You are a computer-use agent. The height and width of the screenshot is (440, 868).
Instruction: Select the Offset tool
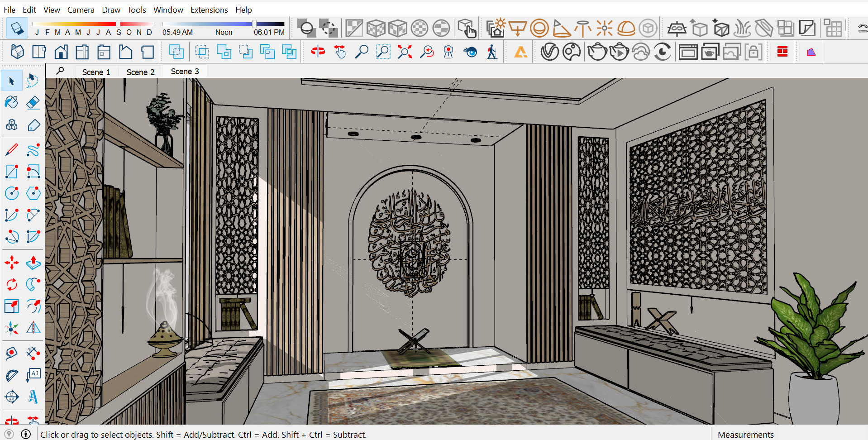click(x=33, y=306)
